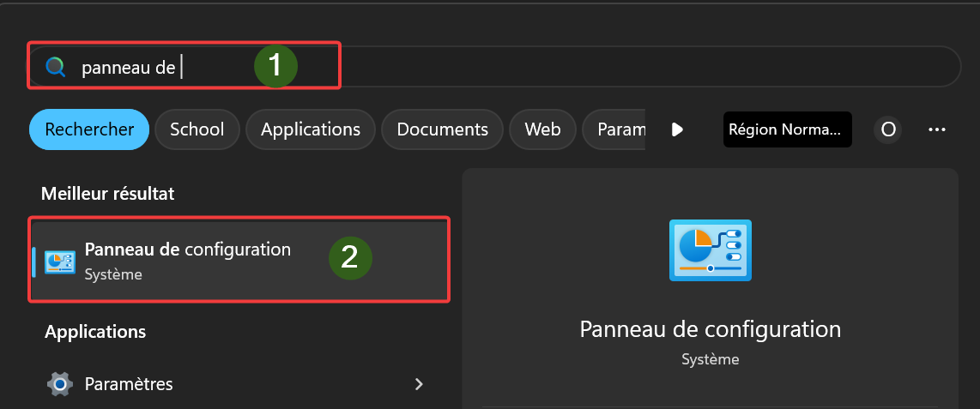Click the round O profile button

pyautogui.click(x=887, y=129)
